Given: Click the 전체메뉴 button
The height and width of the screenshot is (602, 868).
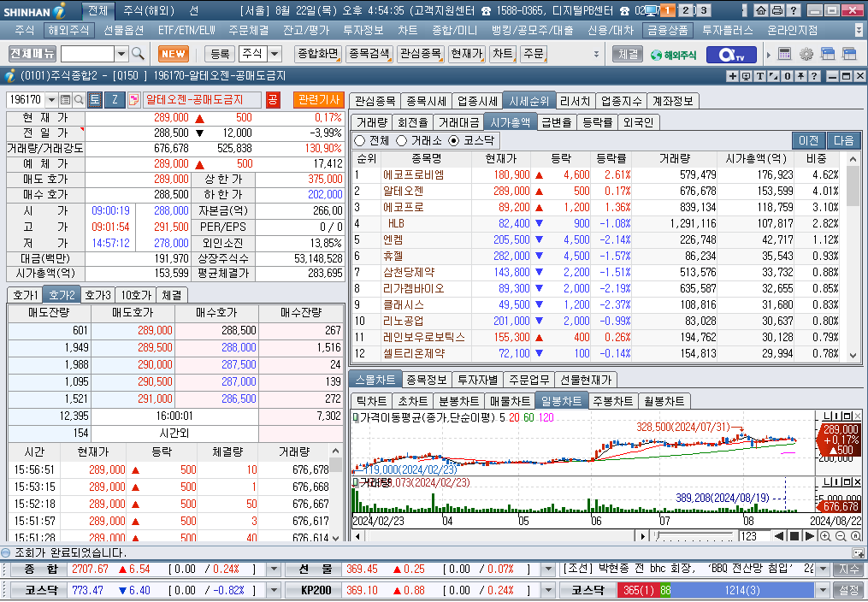Looking at the screenshot, I should [32, 54].
